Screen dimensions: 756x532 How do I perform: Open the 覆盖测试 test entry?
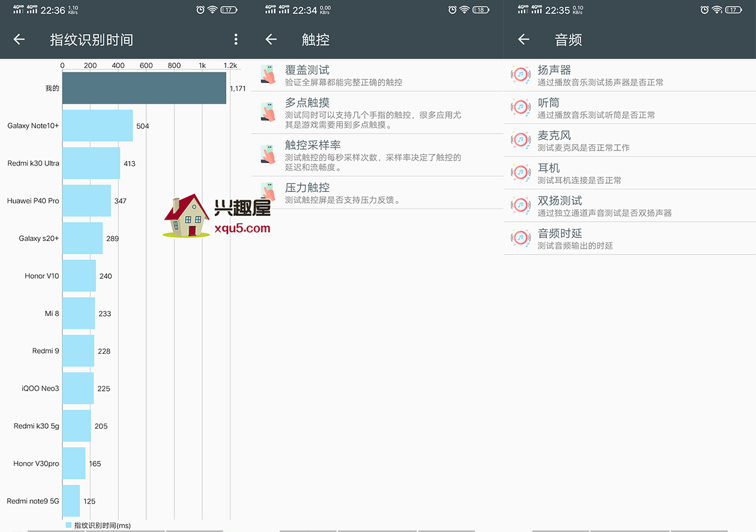[x=377, y=75]
